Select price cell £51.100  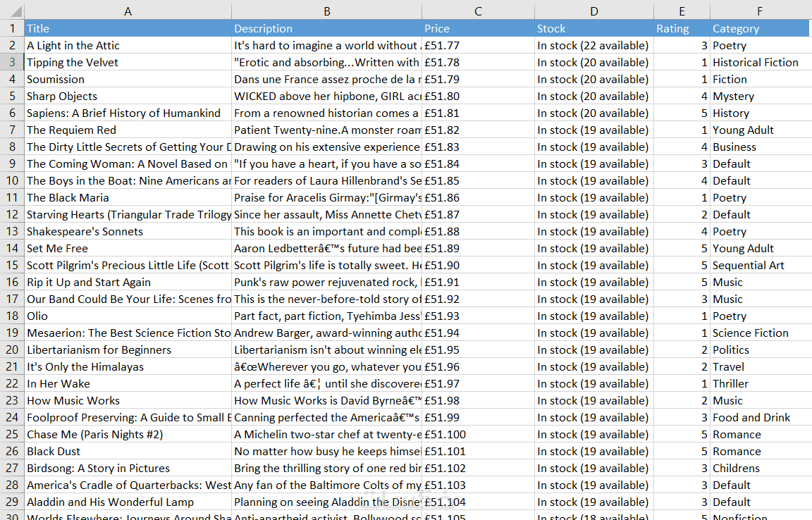pyautogui.click(x=478, y=434)
